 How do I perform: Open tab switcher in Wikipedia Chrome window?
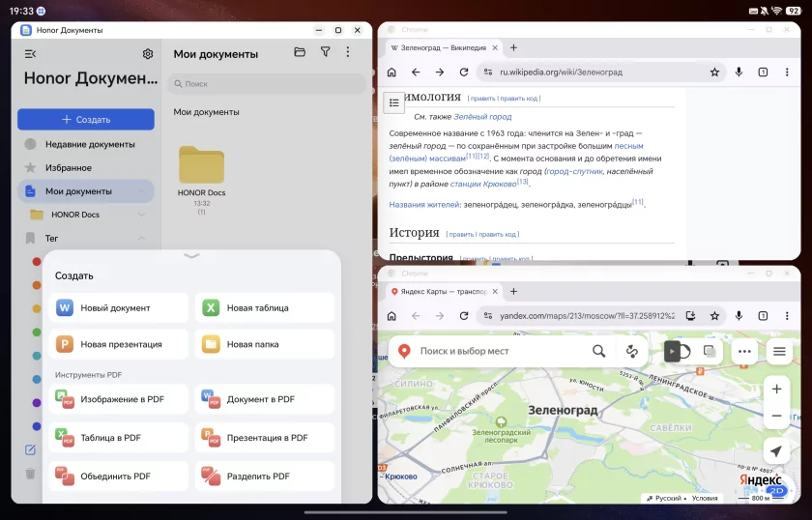[x=763, y=72]
